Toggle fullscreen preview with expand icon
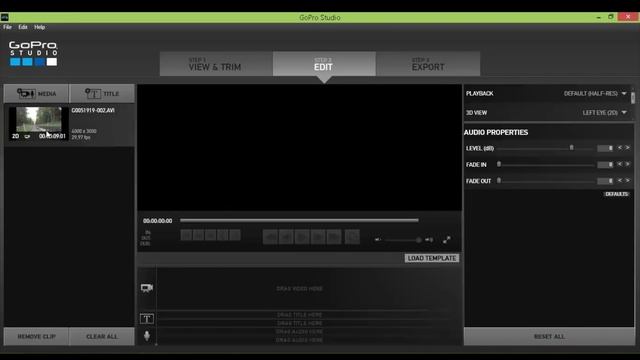The width and height of the screenshot is (640, 360). tap(447, 240)
